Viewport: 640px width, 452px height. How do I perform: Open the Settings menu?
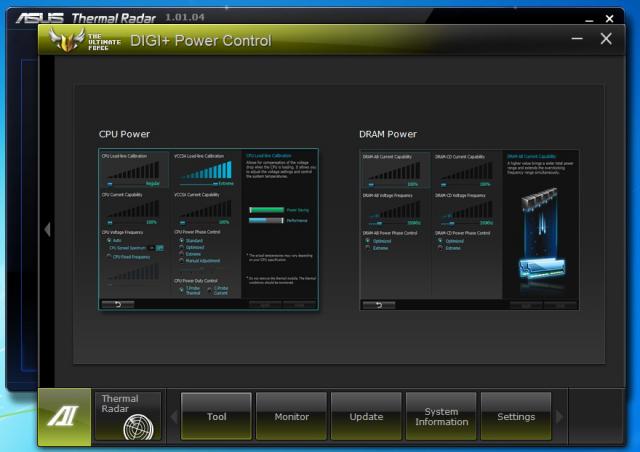[x=516, y=416]
